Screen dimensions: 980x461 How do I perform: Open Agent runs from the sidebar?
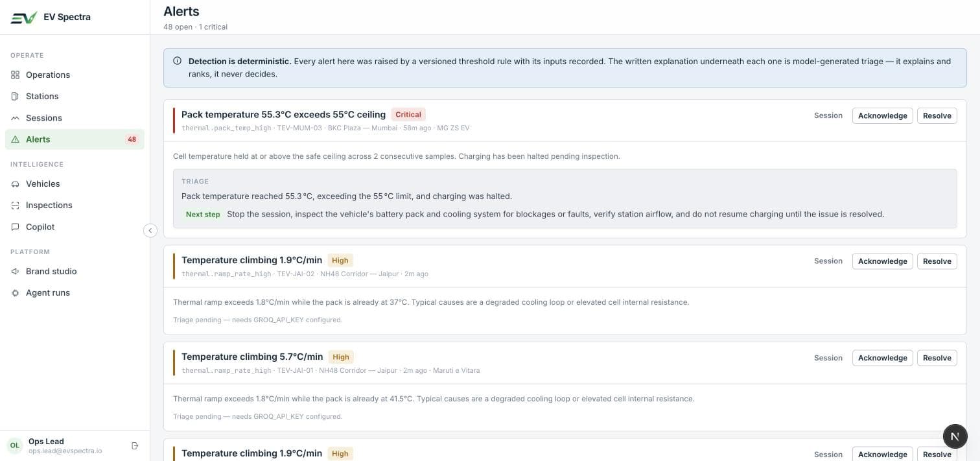coord(75,292)
